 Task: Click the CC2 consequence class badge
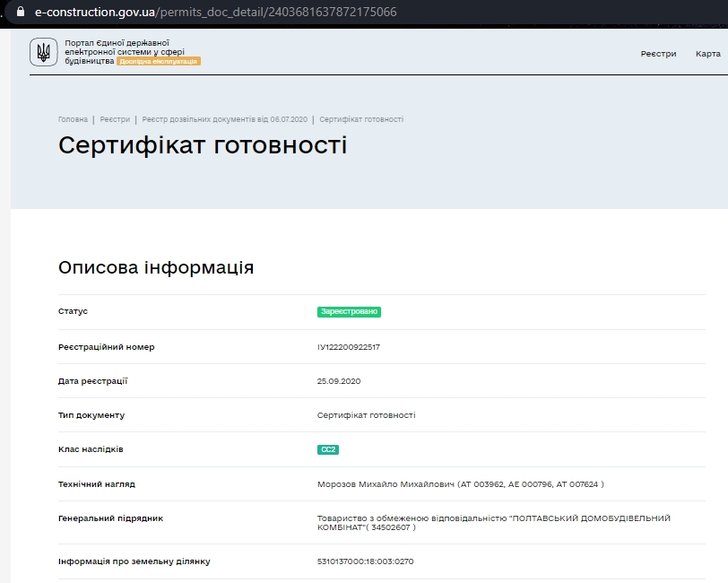click(328, 449)
